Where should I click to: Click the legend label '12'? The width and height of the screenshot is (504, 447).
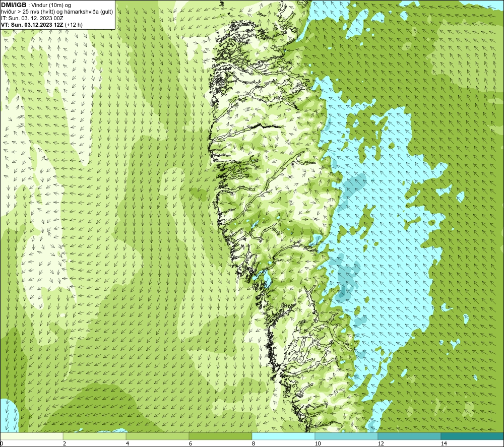point(381,443)
